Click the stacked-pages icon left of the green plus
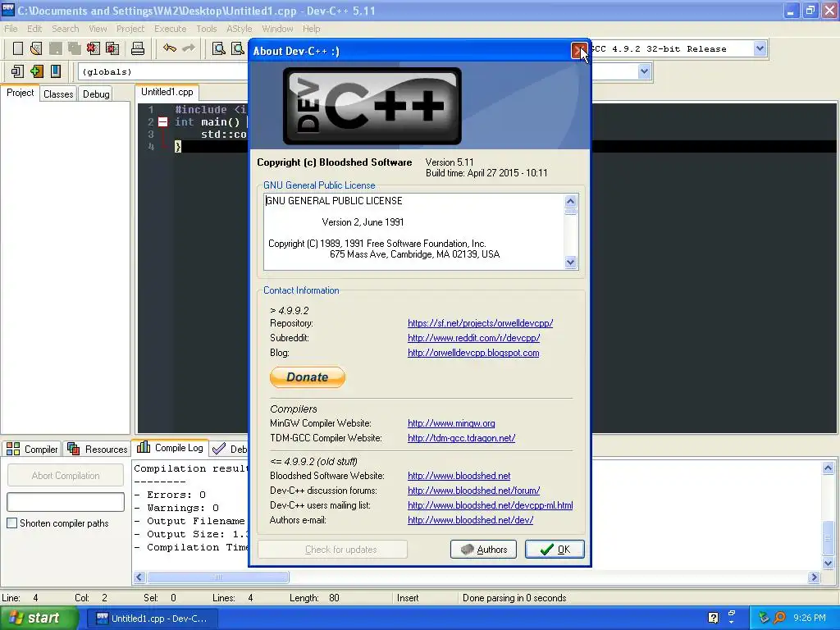The width and height of the screenshot is (840, 630). click(x=17, y=71)
